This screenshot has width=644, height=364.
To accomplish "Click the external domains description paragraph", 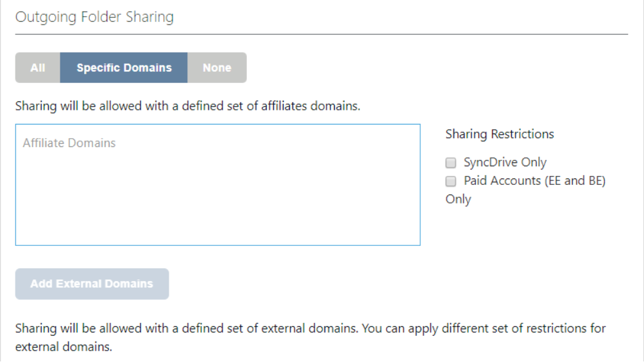I will [310, 329].
